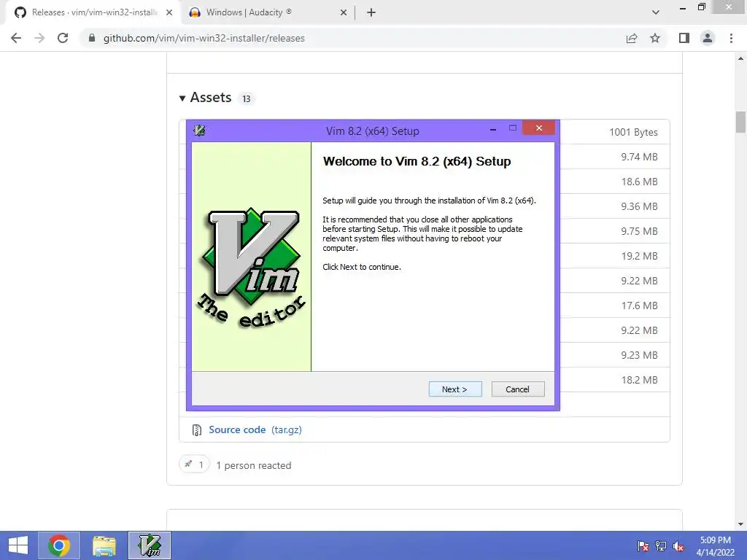The height and width of the screenshot is (560, 747).
Task: Open a new browser tab
Action: (371, 13)
